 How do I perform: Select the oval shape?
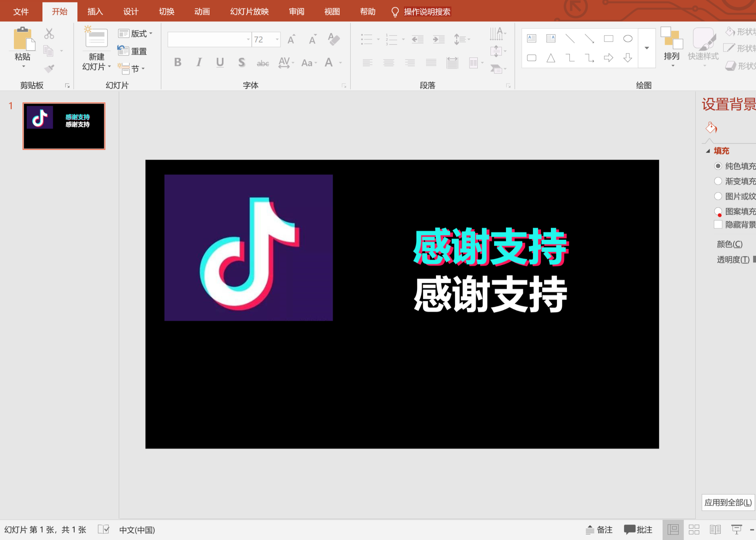pyautogui.click(x=628, y=39)
